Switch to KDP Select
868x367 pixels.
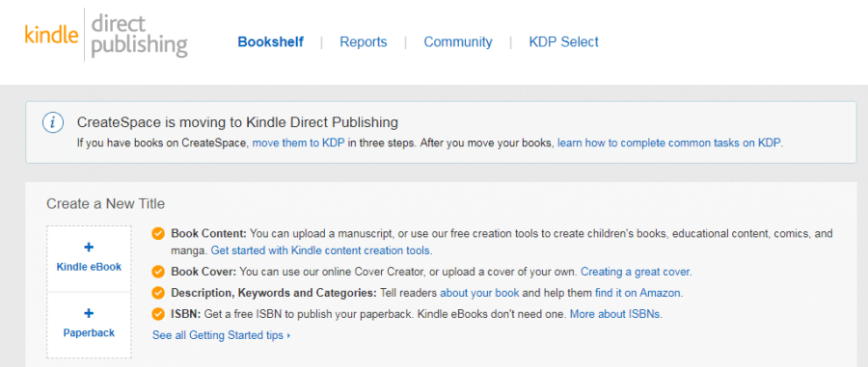pos(563,42)
